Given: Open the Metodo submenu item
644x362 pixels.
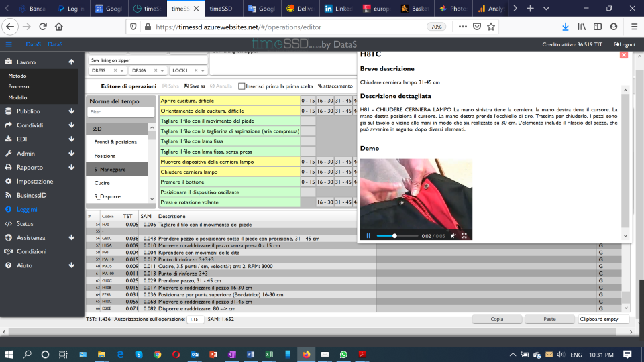Looking at the screenshot, I should point(17,76).
